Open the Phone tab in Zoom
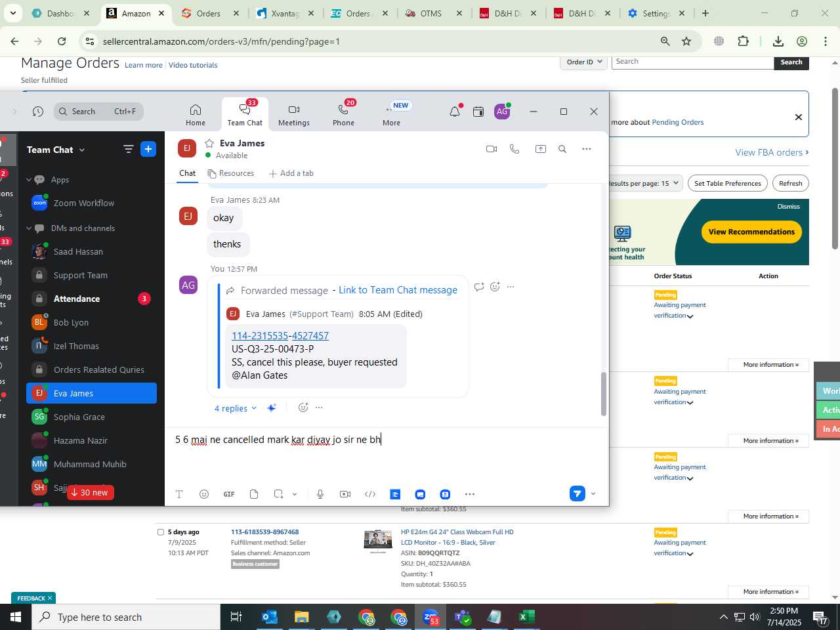 point(343,114)
